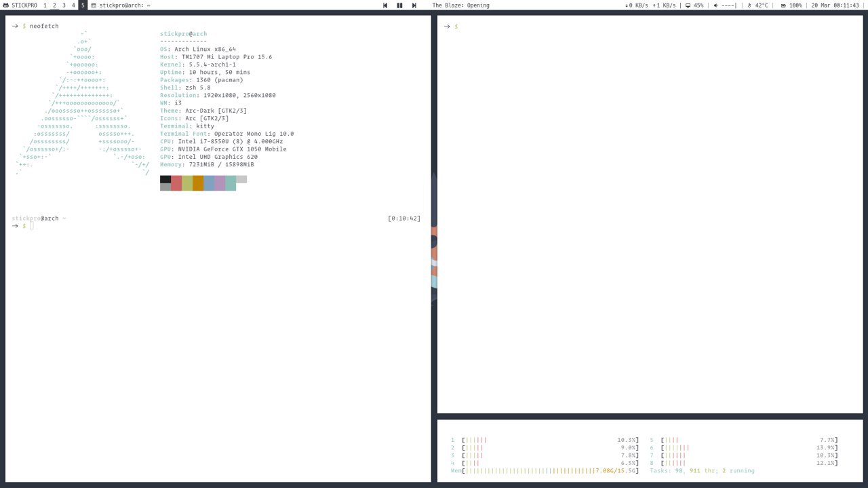This screenshot has height=488, width=868.
Task: Click the STICKPRO cat logo icon
Action: pos(6,5)
